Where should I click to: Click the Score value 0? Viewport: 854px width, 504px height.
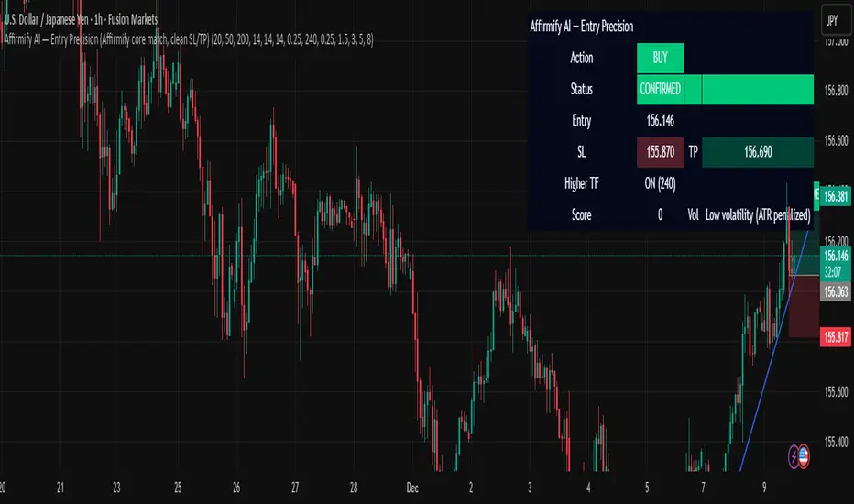pos(660,215)
